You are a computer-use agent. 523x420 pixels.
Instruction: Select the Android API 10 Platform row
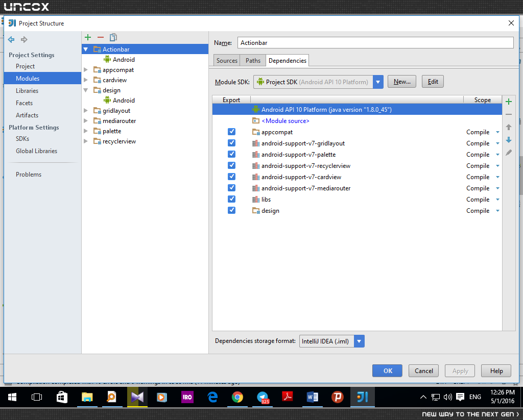click(x=357, y=109)
